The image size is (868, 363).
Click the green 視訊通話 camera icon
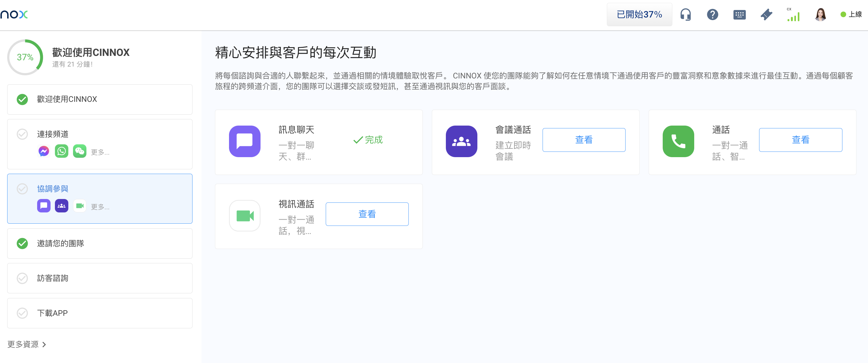(245, 216)
